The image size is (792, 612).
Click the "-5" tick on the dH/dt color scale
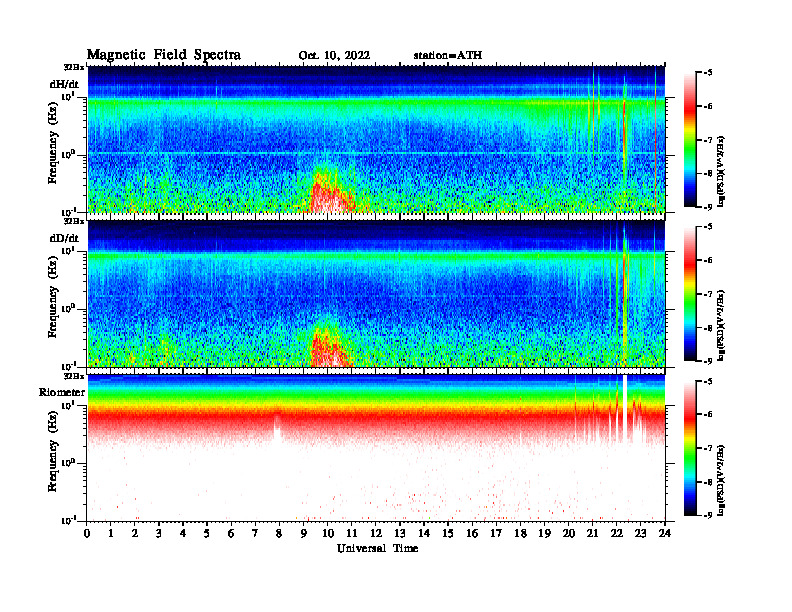[707, 73]
